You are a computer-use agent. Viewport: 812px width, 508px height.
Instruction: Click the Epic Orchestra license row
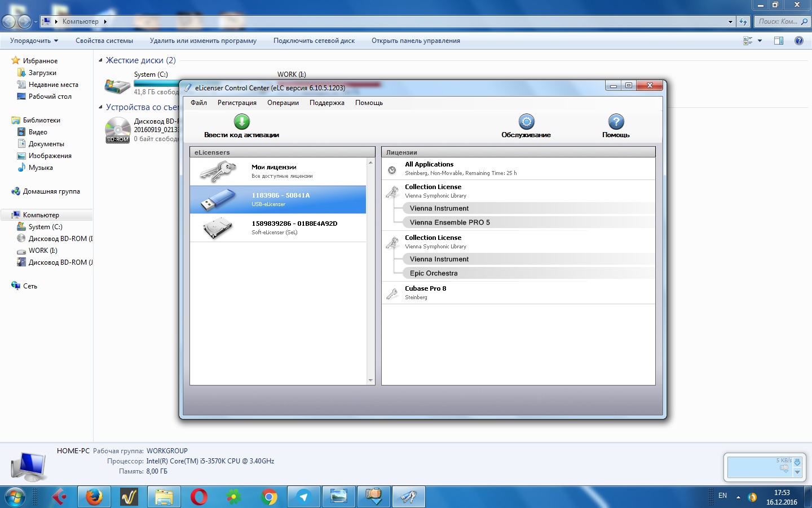[529, 273]
